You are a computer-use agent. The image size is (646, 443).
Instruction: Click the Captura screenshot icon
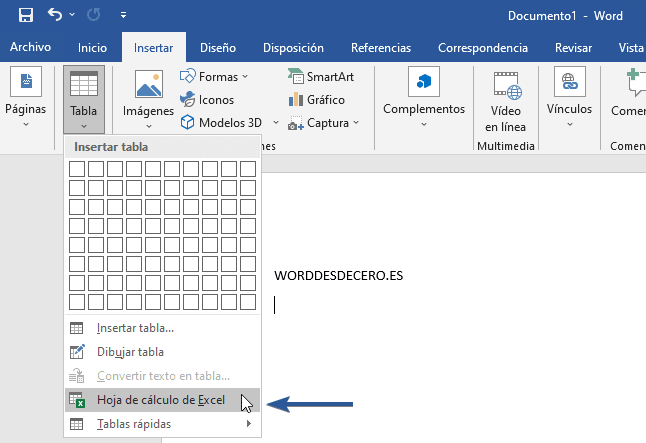295,123
